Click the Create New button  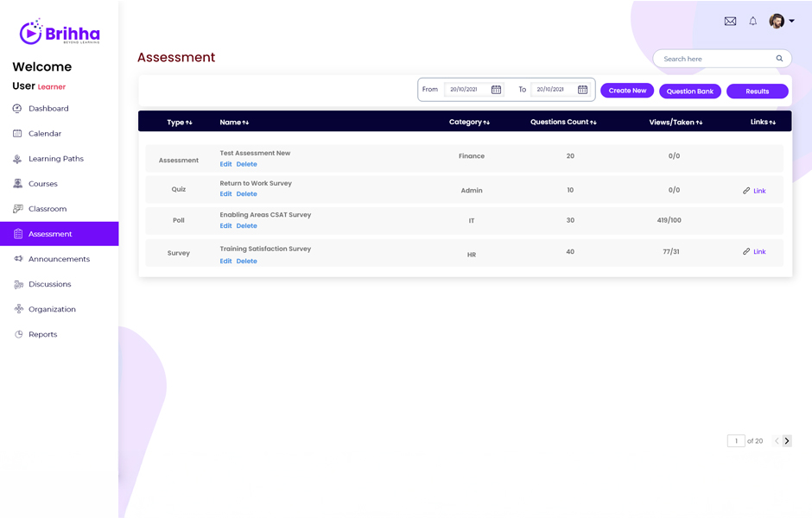tap(627, 91)
